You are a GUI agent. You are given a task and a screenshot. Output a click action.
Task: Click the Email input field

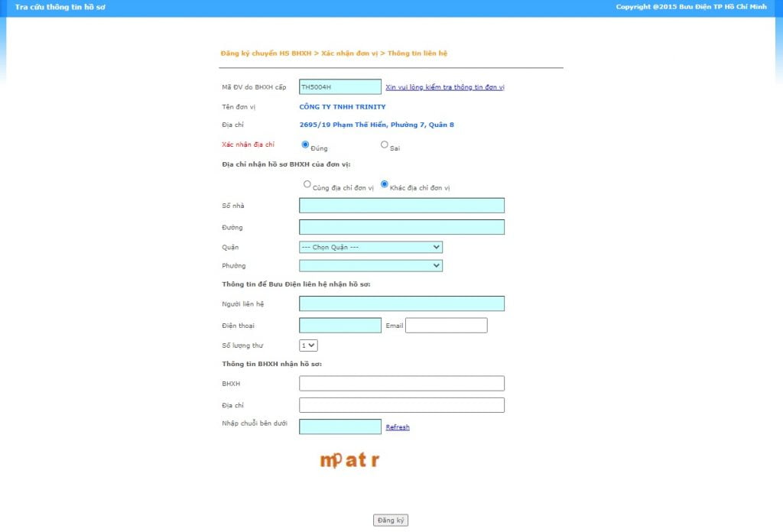coord(447,326)
